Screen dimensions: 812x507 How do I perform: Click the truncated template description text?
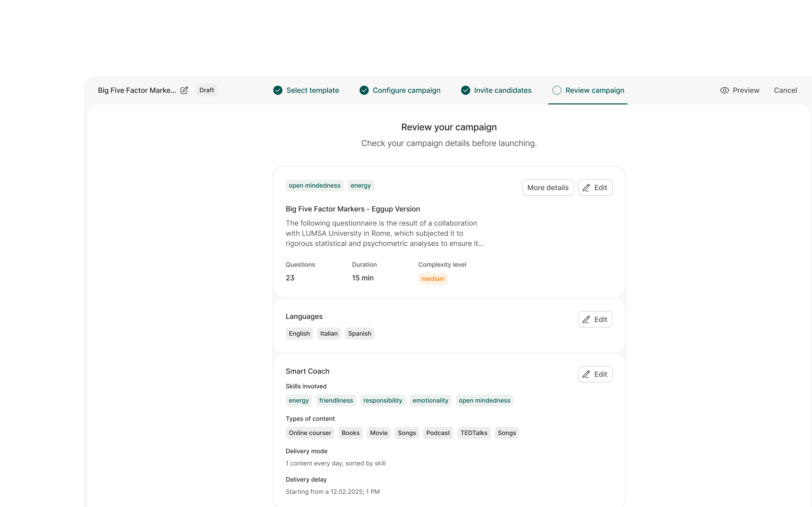384,233
